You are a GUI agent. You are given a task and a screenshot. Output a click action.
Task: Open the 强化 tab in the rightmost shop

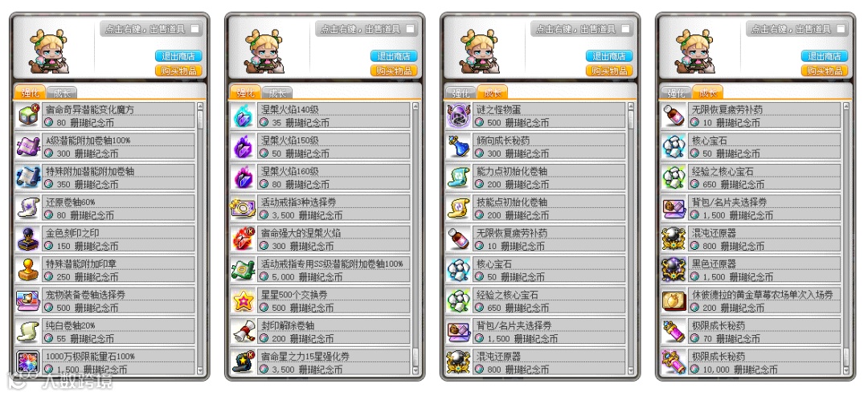pos(676,93)
